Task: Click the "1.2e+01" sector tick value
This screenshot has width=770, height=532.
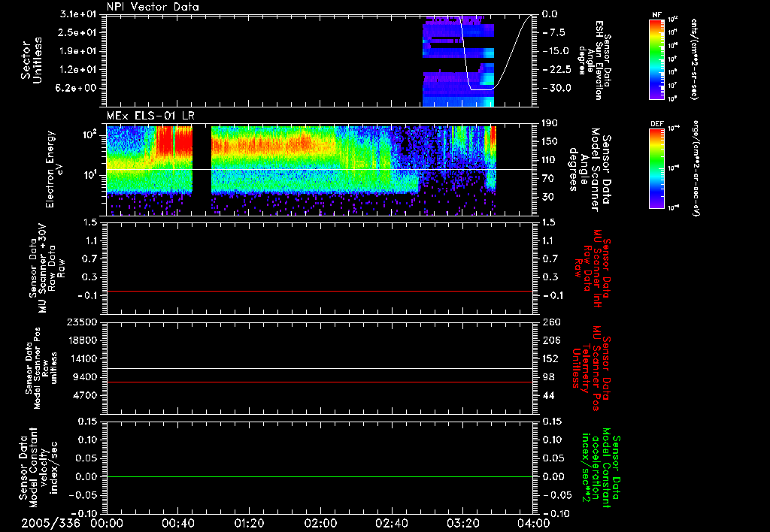Action: tap(78, 70)
